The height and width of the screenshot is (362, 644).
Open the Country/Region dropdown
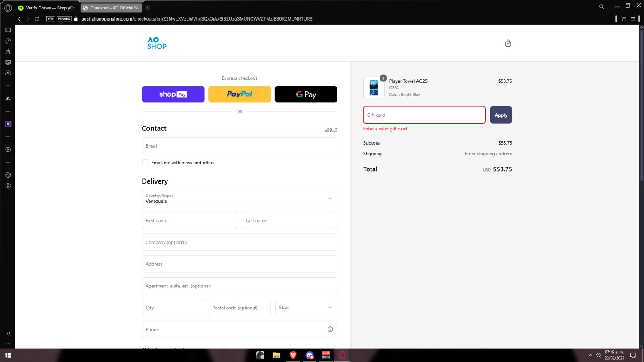click(x=240, y=199)
